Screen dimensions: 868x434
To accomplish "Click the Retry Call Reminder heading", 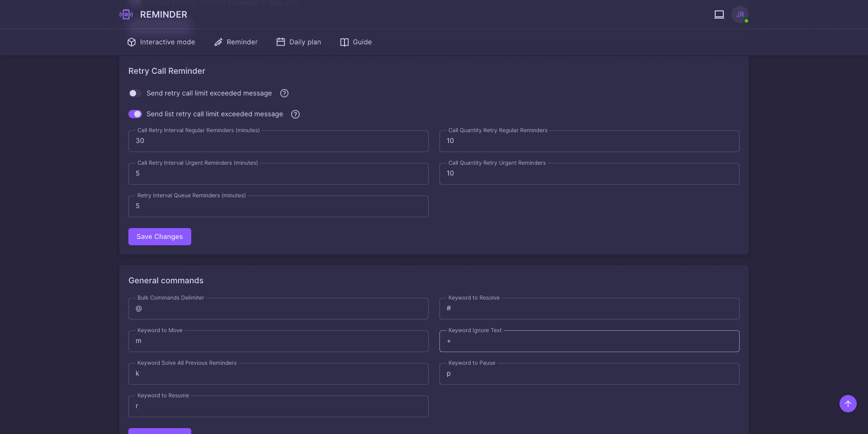I will pyautogui.click(x=167, y=71).
